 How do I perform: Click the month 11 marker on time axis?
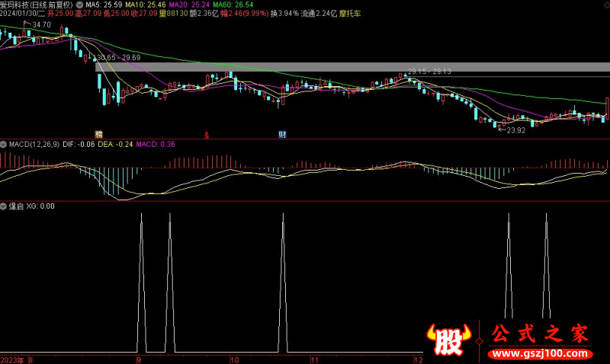coord(313,359)
